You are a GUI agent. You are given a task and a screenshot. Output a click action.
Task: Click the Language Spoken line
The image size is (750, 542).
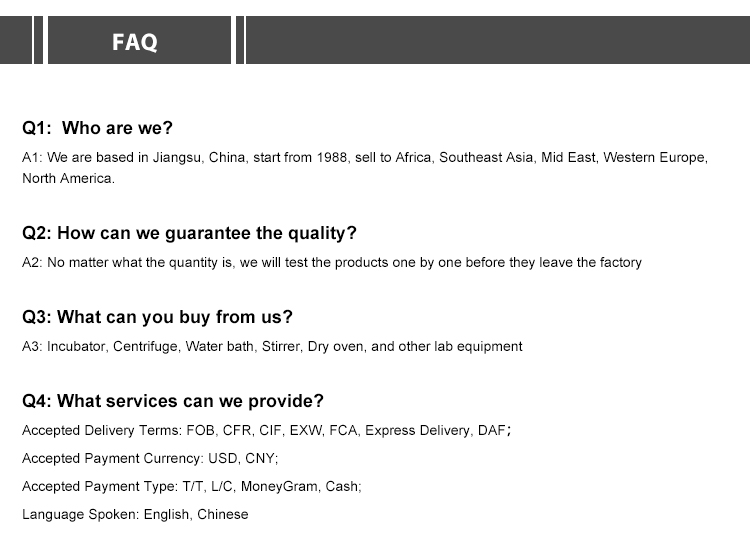click(135, 514)
